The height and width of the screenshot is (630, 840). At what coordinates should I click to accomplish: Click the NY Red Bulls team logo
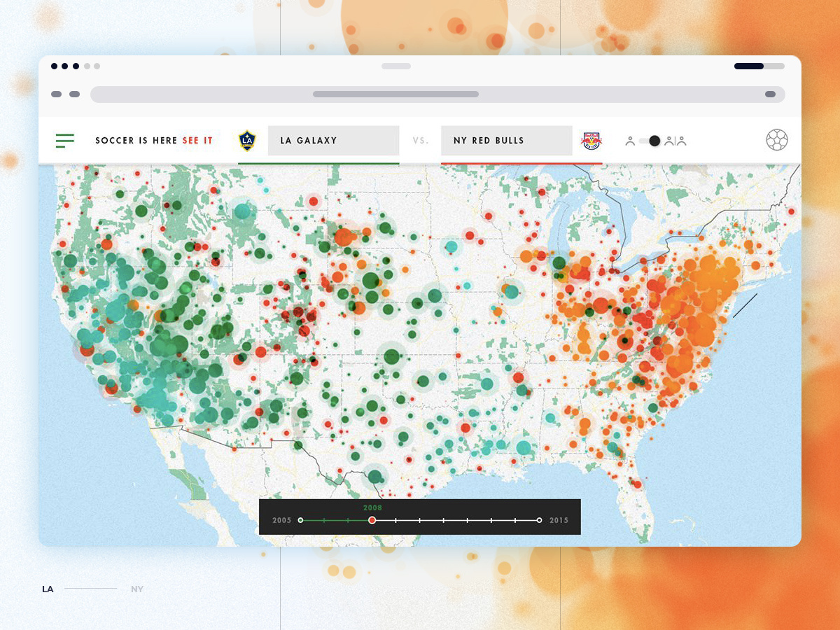coord(591,141)
